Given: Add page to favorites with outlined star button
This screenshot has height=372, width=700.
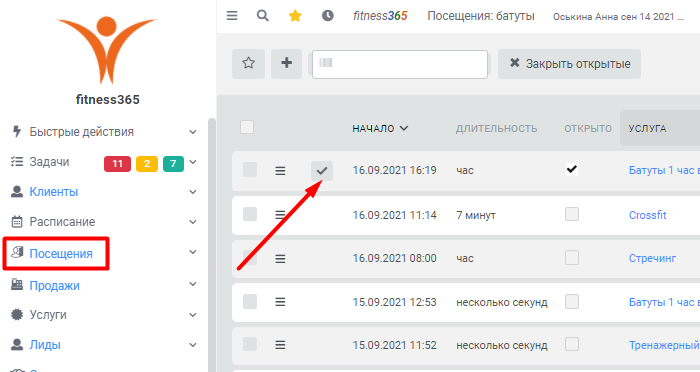Looking at the screenshot, I should click(249, 64).
